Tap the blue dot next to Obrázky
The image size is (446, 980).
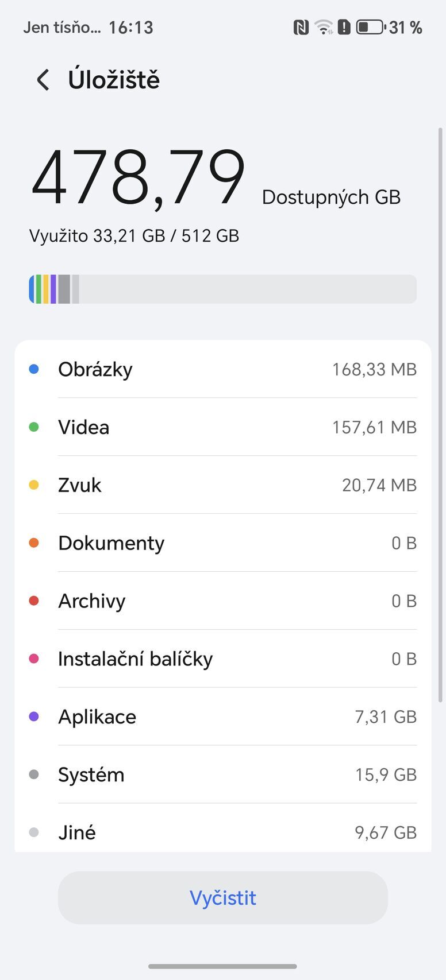coord(34,369)
